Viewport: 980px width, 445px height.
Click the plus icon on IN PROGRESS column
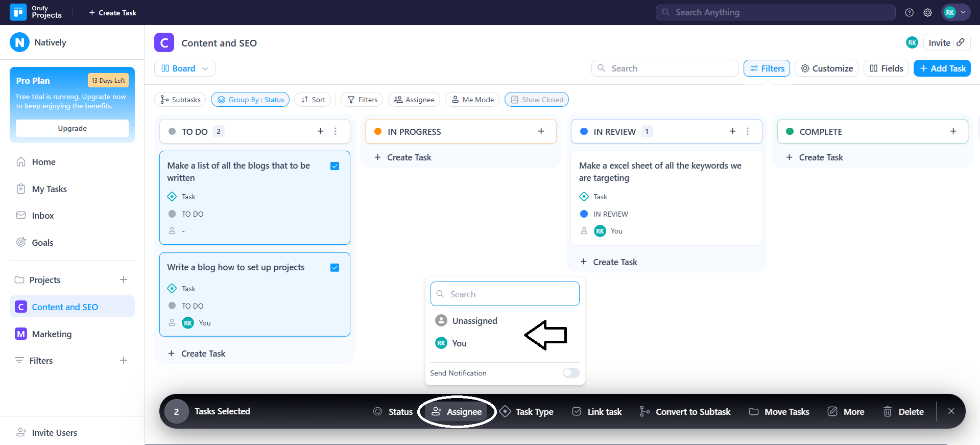(541, 131)
